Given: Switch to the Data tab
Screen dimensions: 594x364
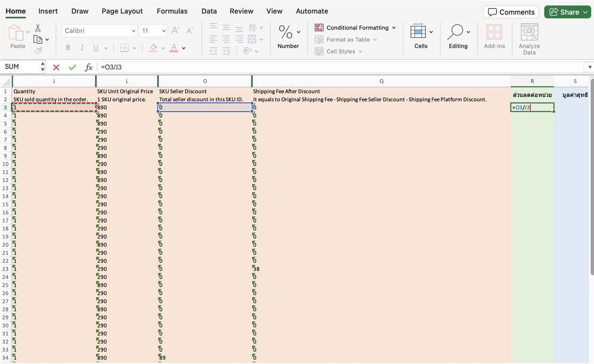Looking at the screenshot, I should click(209, 11).
